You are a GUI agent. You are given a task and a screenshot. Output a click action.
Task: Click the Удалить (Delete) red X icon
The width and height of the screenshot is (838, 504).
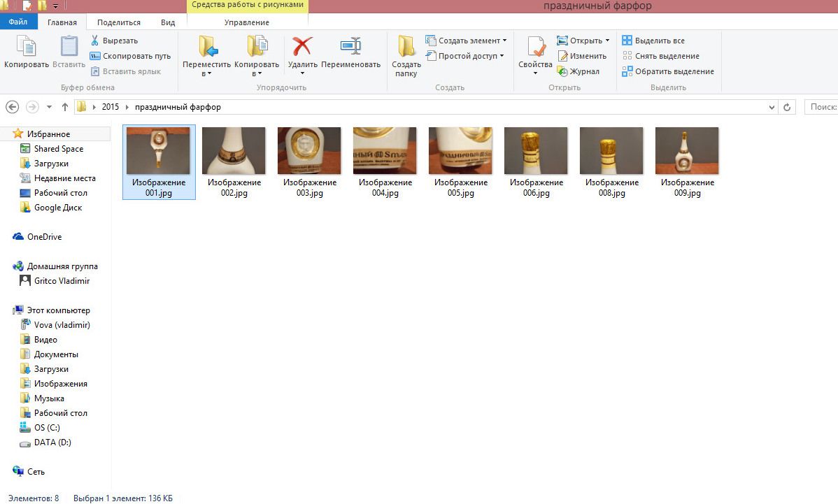pyautogui.click(x=302, y=47)
